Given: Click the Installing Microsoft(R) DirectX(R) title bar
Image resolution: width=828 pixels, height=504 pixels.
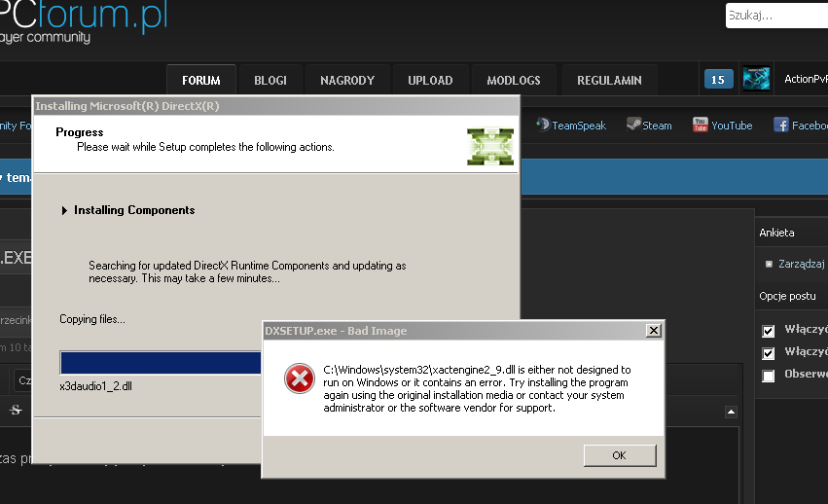Looking at the screenshot, I should coord(276,106).
